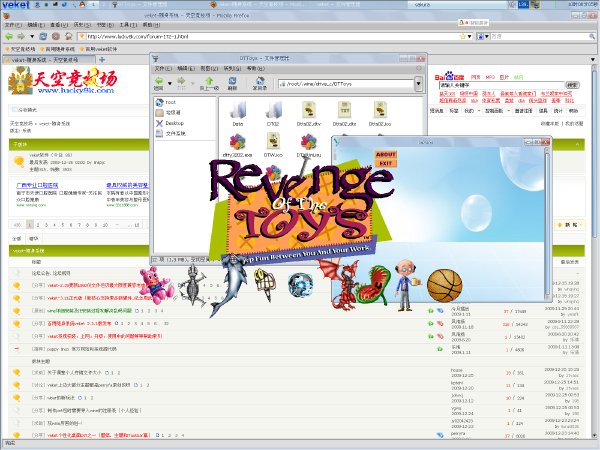This screenshot has width=600, height=450.
Task: Click the Firefox back arrow button
Action: [8, 36]
